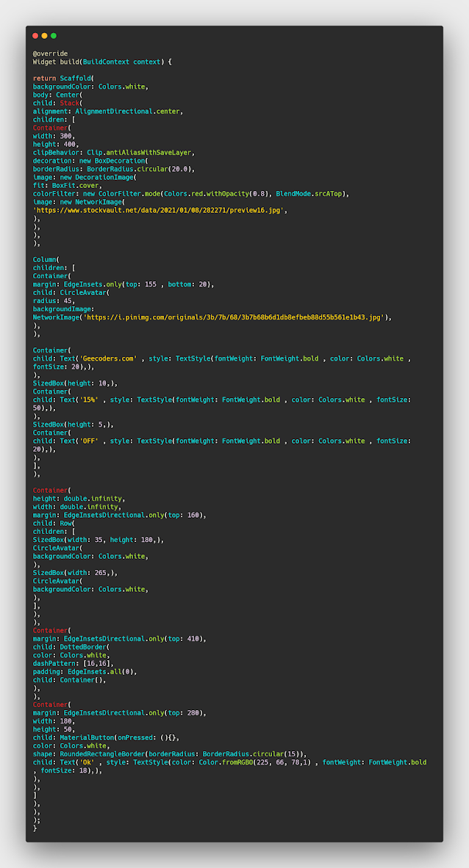Image resolution: width=469 pixels, height=868 pixels.
Task: Click the Clip.antiAliasWithSaveLayer value
Action: (145, 152)
